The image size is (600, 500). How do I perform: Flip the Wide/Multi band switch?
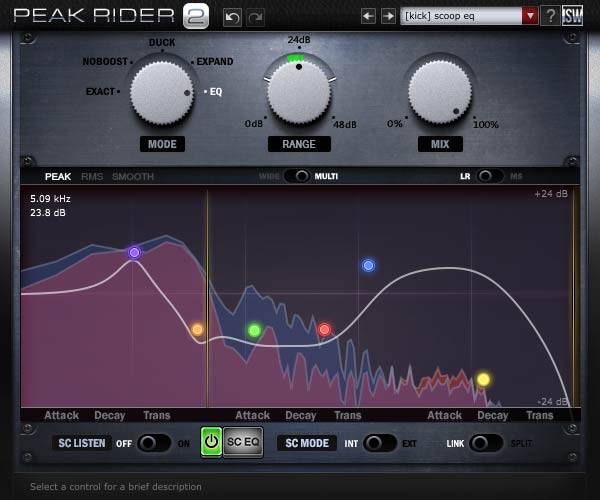pyautogui.click(x=298, y=176)
